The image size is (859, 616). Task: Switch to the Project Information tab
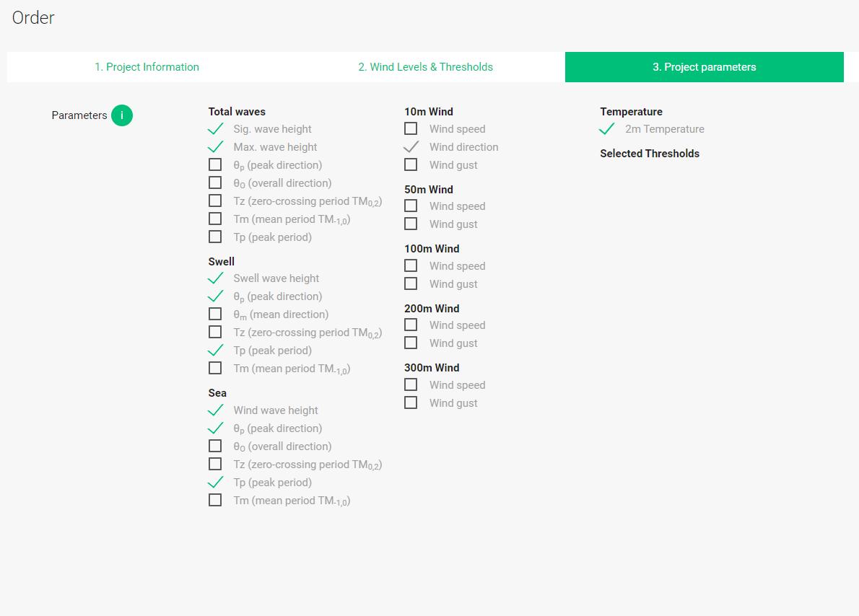[147, 66]
